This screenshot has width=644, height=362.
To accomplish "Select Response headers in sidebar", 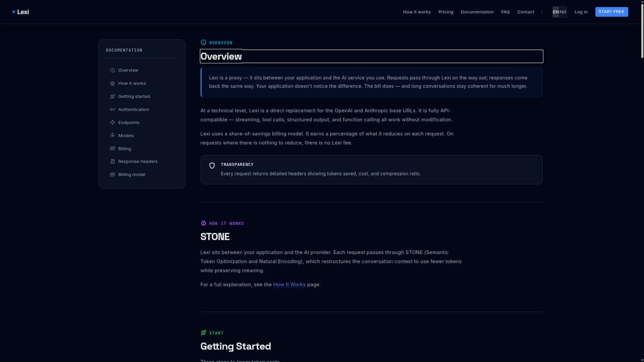I will click(x=142, y=161).
